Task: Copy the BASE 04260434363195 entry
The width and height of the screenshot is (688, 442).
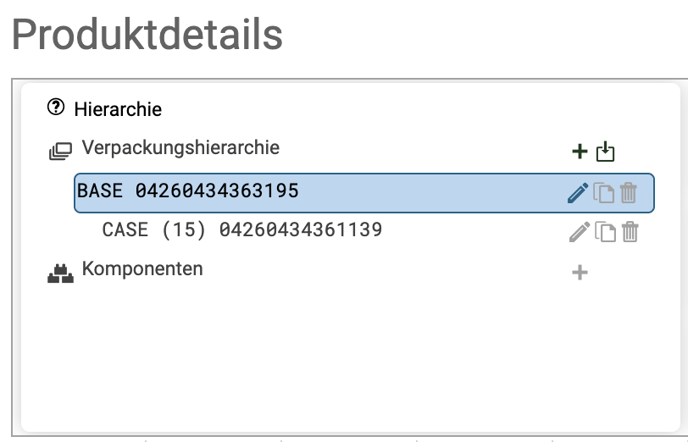Action: (604, 193)
